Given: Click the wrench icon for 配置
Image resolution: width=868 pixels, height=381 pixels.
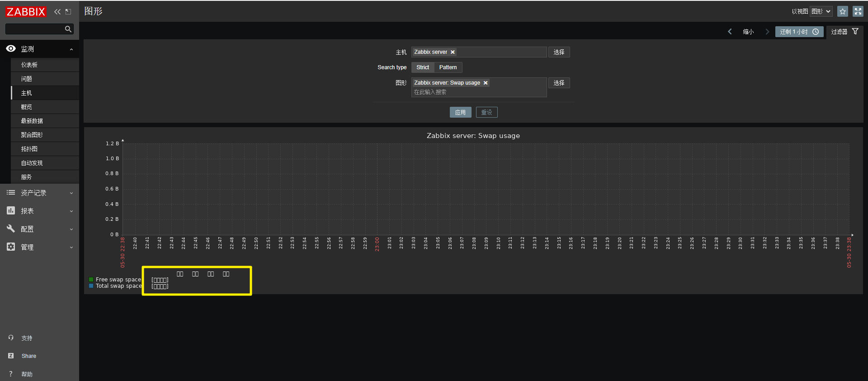Looking at the screenshot, I should 11,229.
